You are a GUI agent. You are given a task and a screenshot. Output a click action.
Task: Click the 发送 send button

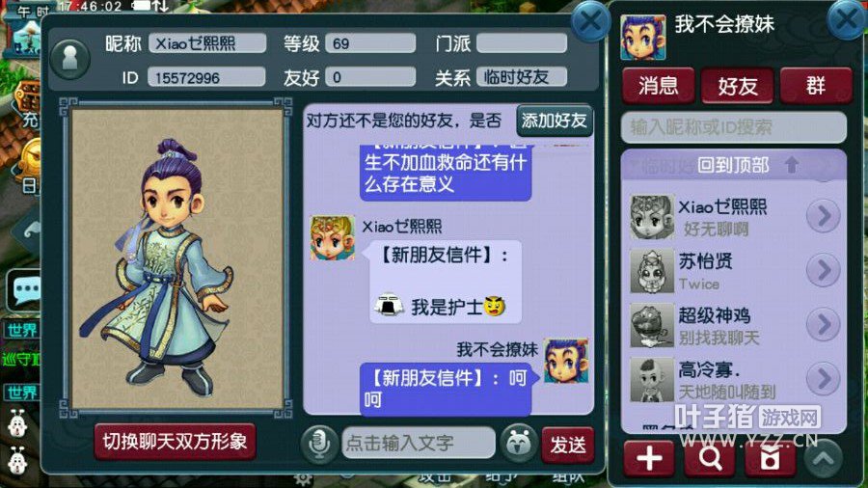[x=568, y=445]
